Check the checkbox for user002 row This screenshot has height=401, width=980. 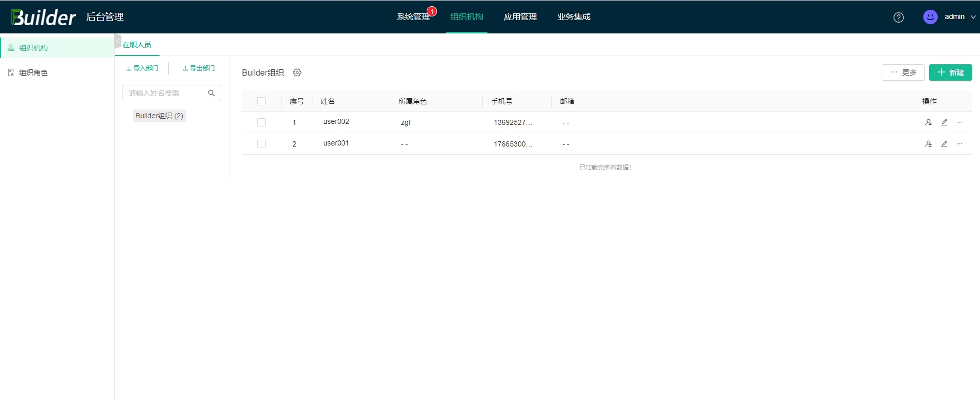[x=261, y=122]
